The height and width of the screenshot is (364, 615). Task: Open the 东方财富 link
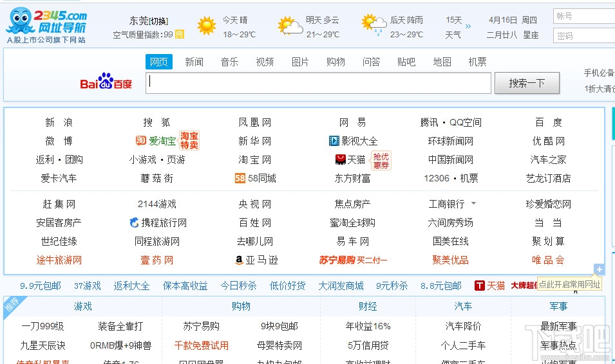coord(352,178)
